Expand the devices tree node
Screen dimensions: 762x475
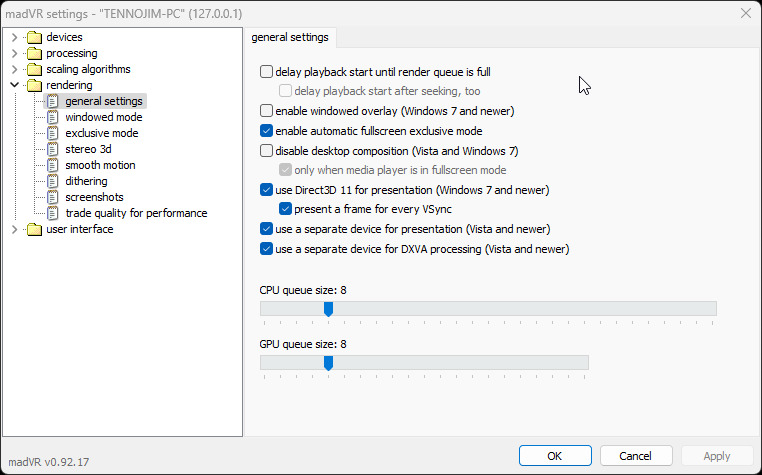pyautogui.click(x=15, y=37)
